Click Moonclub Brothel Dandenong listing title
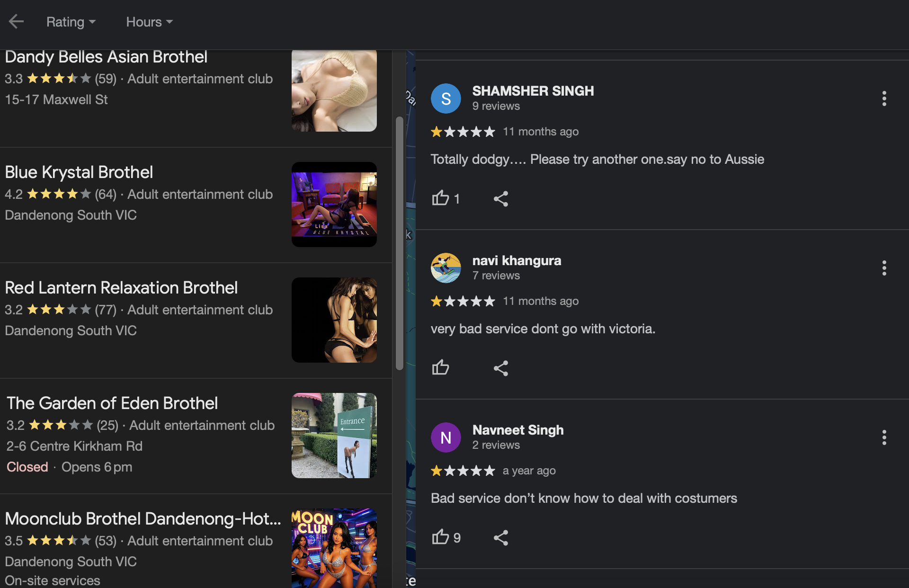The height and width of the screenshot is (588, 909). pos(143,519)
